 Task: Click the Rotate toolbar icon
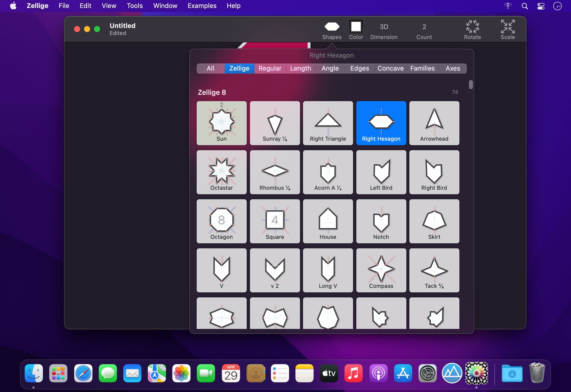[x=472, y=30]
